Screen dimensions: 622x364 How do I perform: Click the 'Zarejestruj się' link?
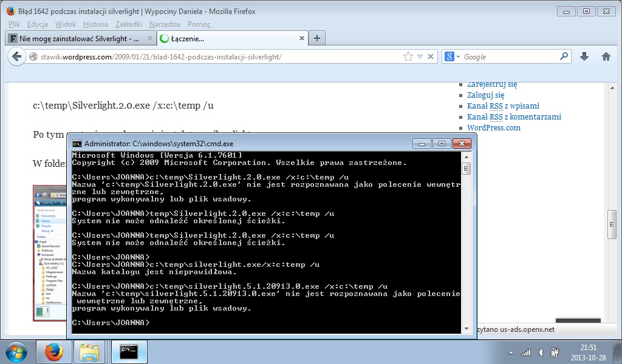[x=492, y=85]
